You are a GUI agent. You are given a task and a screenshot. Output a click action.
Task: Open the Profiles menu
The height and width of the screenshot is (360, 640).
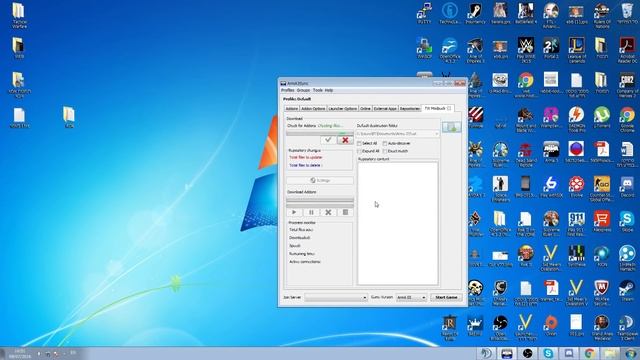point(288,90)
